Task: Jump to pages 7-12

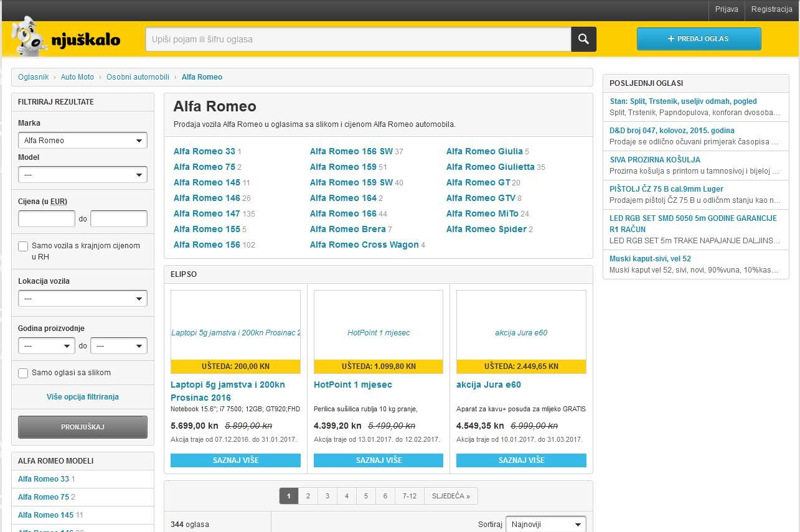Action: click(x=409, y=496)
